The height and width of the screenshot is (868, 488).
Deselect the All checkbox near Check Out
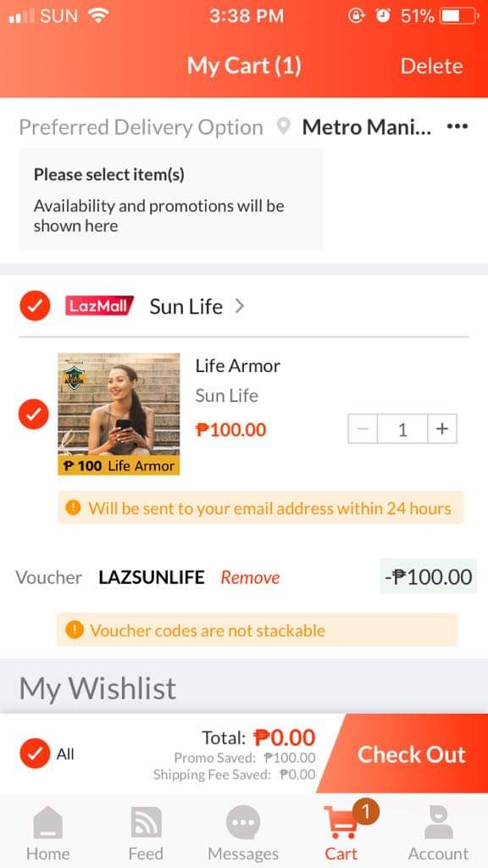(x=34, y=753)
